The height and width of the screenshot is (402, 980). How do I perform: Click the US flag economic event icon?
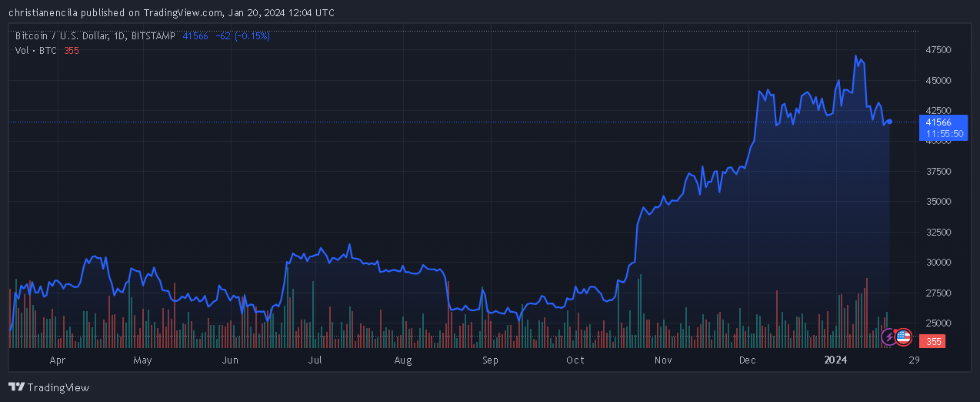click(903, 337)
